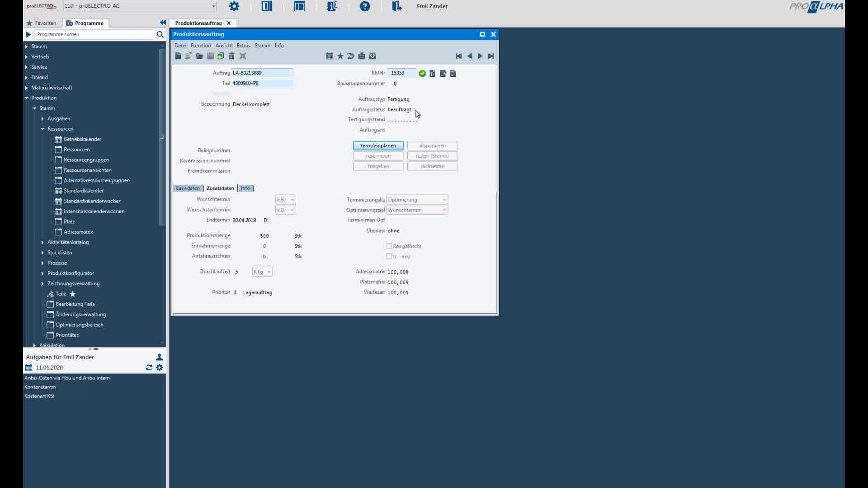Click the open folder toolbar icon
Screen dimensions: 868x488
point(199,56)
